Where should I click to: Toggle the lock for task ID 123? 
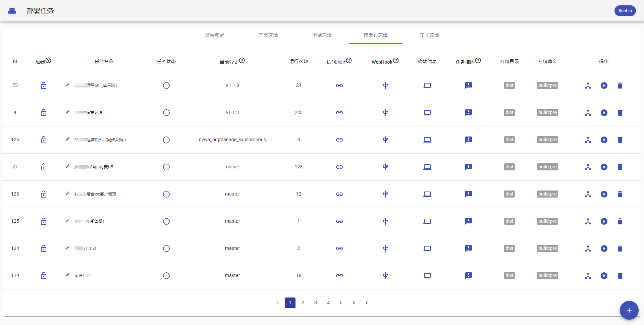pyautogui.click(x=44, y=194)
